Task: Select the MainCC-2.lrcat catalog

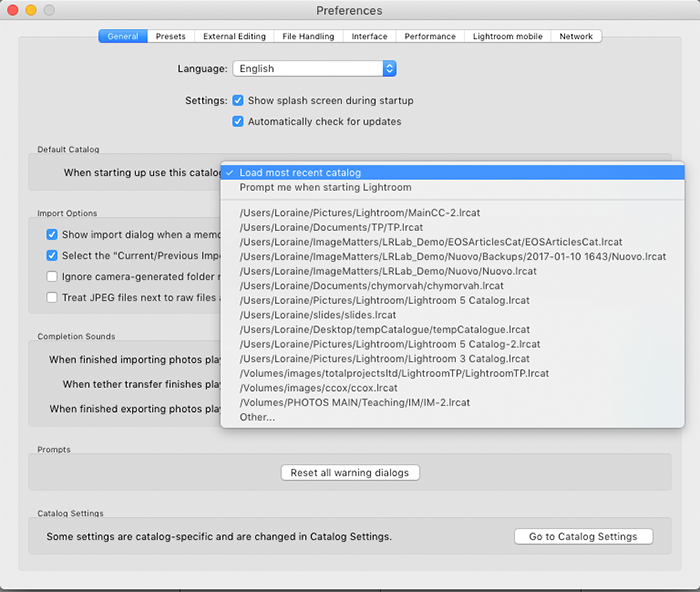Action: pos(452,213)
